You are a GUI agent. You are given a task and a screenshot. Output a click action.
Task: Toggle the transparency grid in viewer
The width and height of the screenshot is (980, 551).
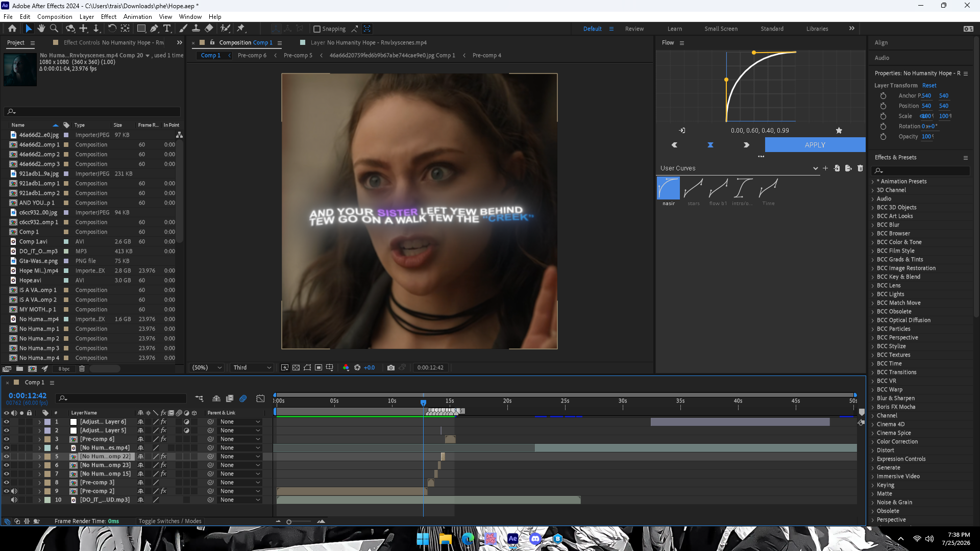296,367
